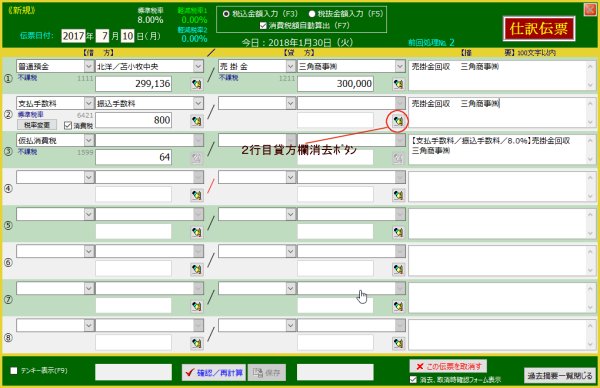Select 税抜金額入力 (F5) radio button
This screenshot has width=600, height=388.
(312, 14)
